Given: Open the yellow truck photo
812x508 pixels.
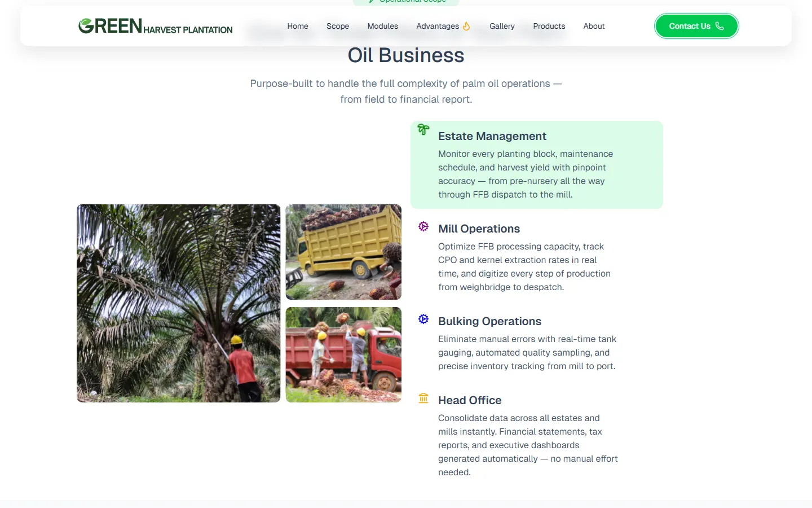Looking at the screenshot, I should 343,252.
